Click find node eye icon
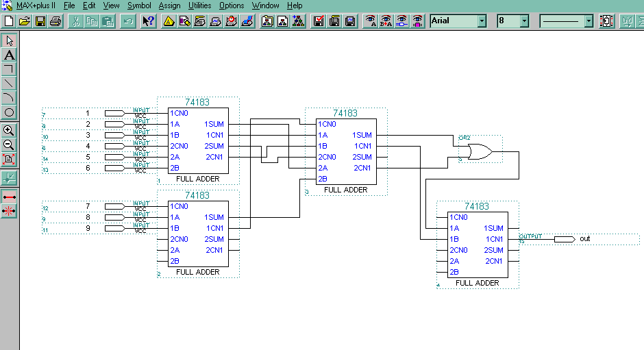This screenshot has width=644, height=350. tap(401, 21)
